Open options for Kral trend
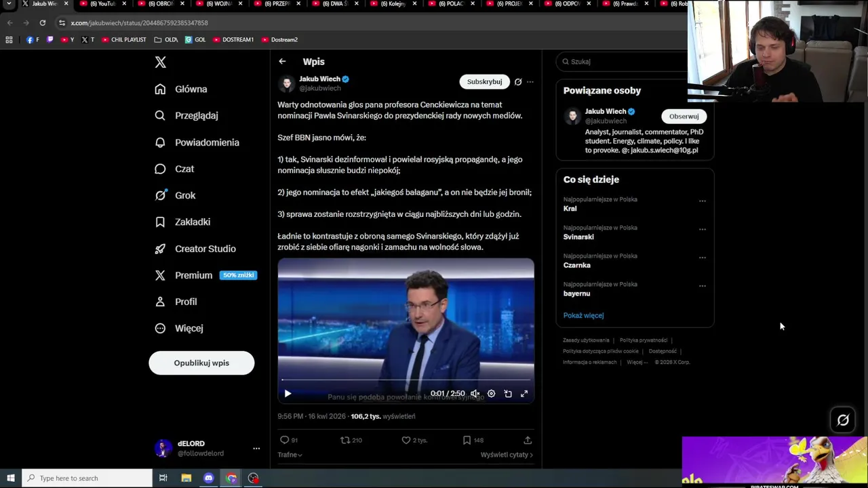 [703, 201]
